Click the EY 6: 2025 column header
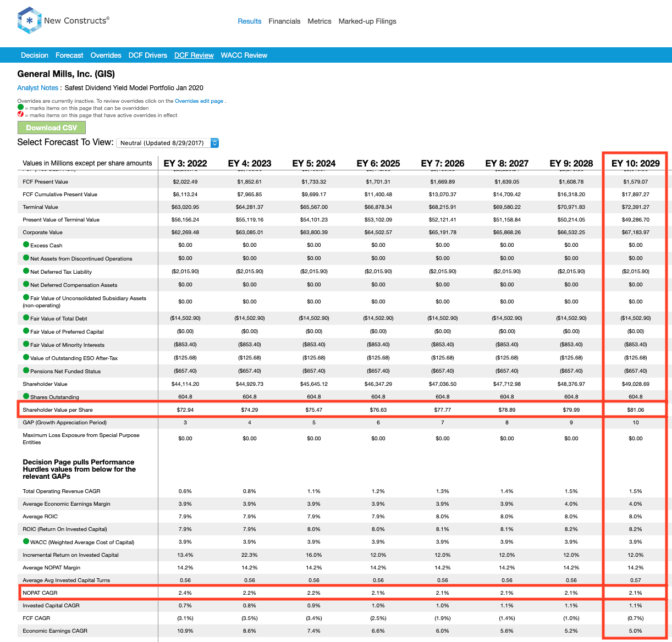The image size is (672, 642). point(378,163)
